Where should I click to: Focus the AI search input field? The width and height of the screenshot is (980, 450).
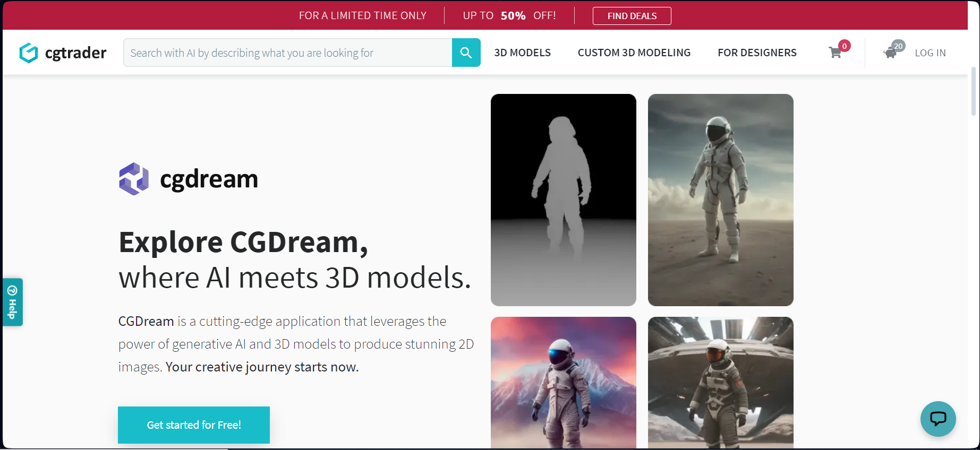pyautogui.click(x=288, y=53)
